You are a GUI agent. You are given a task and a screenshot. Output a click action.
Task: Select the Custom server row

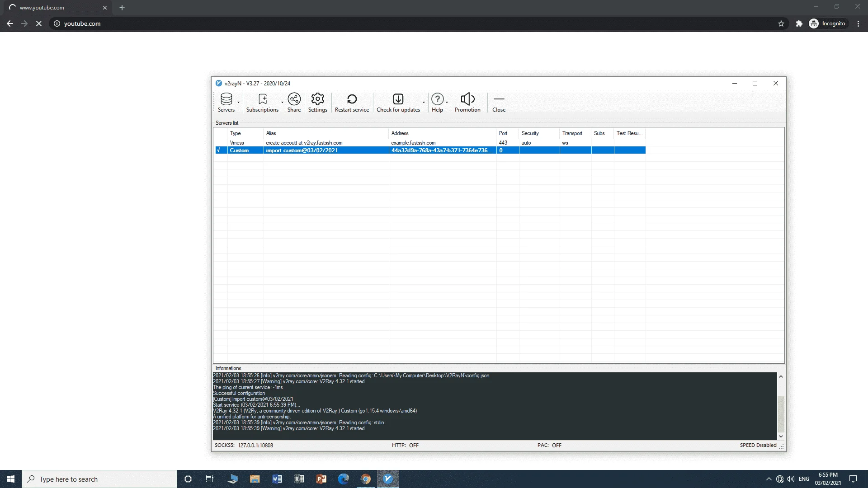pyautogui.click(x=430, y=150)
